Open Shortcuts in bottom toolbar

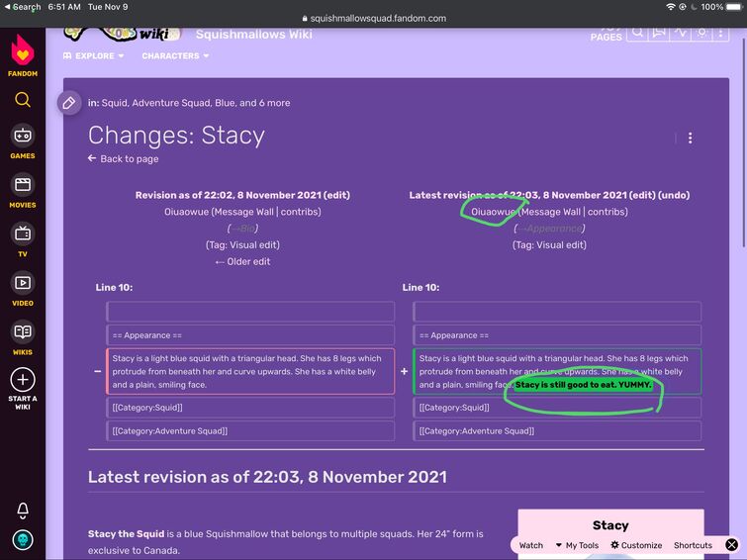pyautogui.click(x=693, y=545)
